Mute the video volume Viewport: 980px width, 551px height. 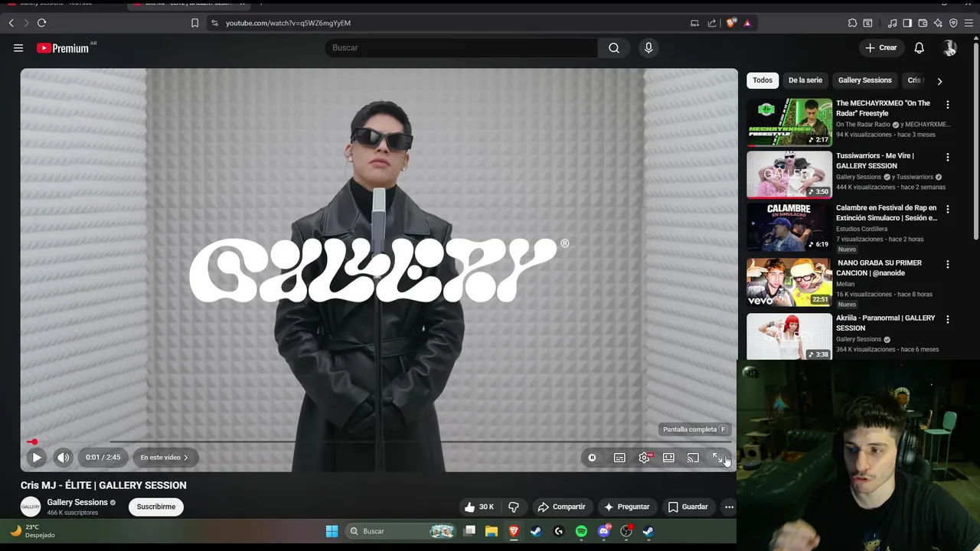tap(63, 458)
